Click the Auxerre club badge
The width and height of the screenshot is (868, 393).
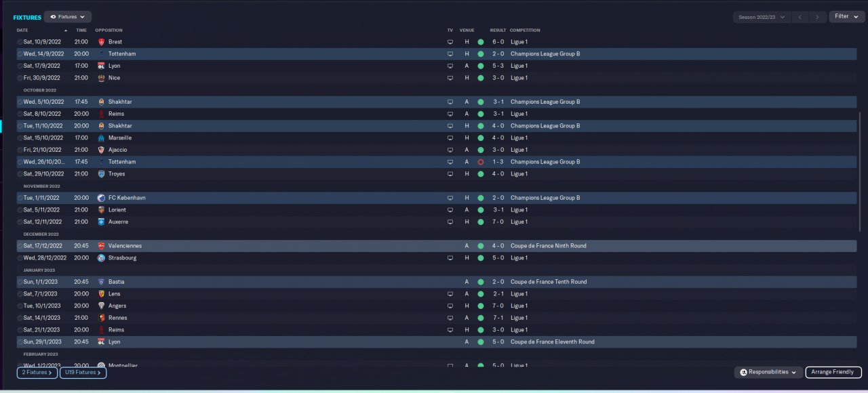coord(101,222)
